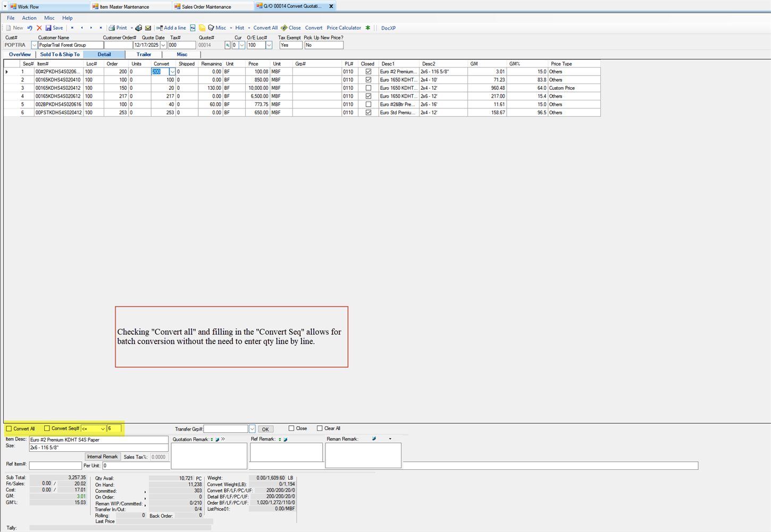Click the undo arrow icon
This screenshot has width=771, height=532.
(29, 28)
